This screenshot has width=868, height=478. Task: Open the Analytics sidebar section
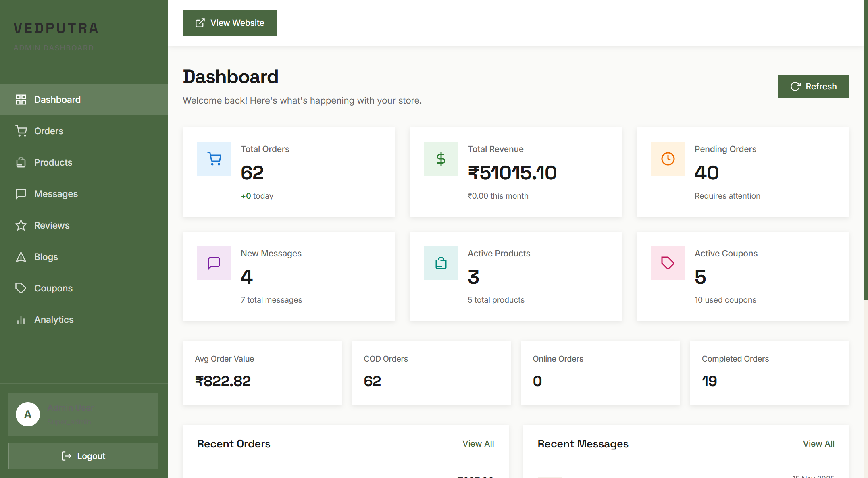(x=54, y=320)
